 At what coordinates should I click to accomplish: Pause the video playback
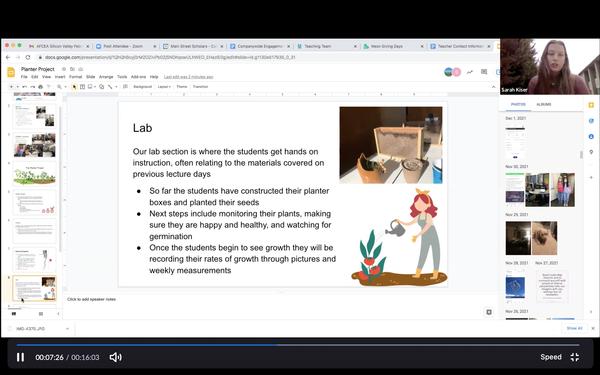coord(20,357)
